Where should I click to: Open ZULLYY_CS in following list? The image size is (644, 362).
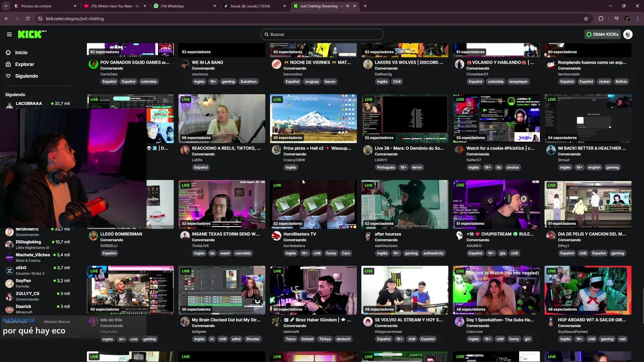pos(37,296)
